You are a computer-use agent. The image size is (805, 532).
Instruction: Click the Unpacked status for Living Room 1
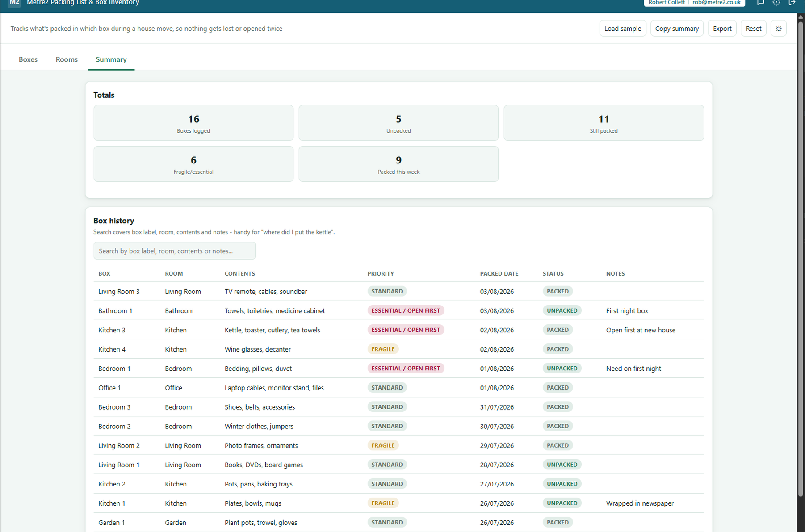(x=562, y=465)
